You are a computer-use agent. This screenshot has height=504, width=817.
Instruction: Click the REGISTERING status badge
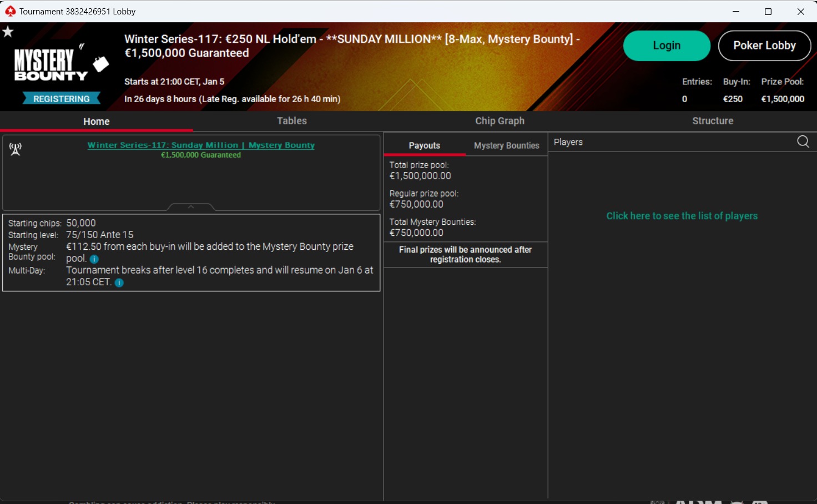pyautogui.click(x=62, y=99)
